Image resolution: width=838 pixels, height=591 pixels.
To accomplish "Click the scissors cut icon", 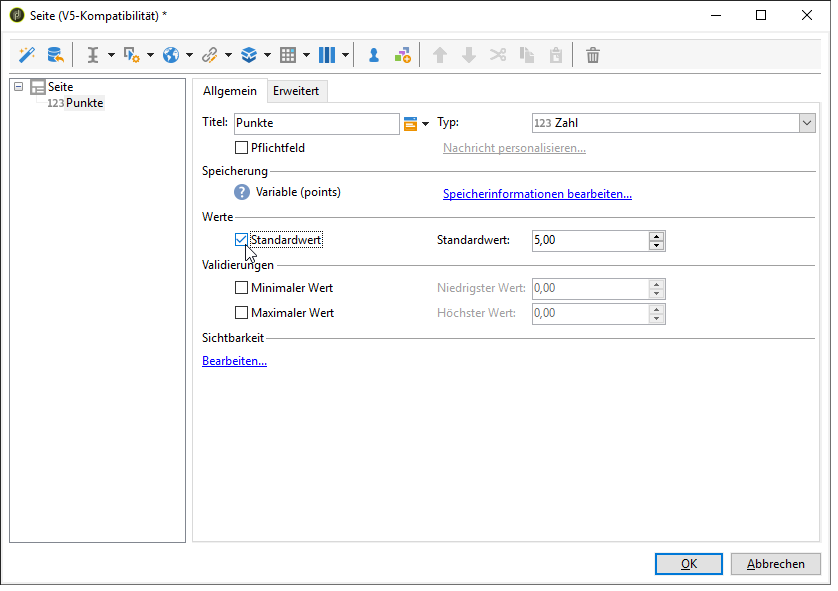I will pos(498,55).
